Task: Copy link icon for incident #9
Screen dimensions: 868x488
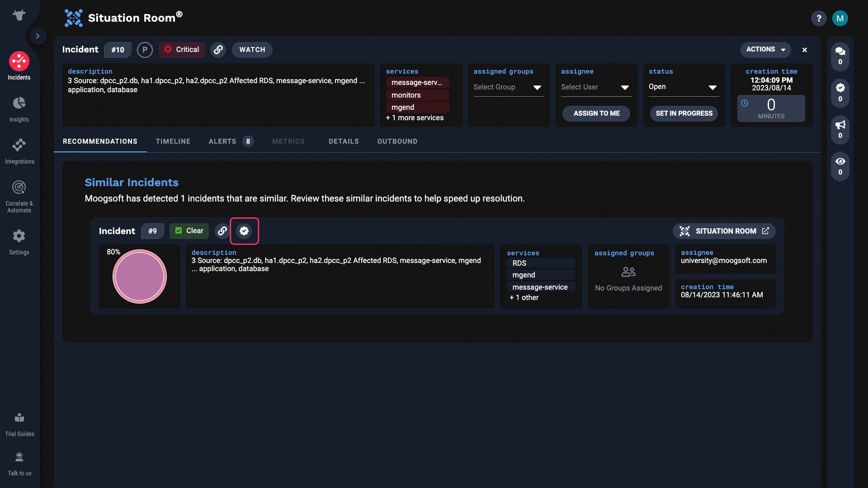Action: (x=222, y=231)
